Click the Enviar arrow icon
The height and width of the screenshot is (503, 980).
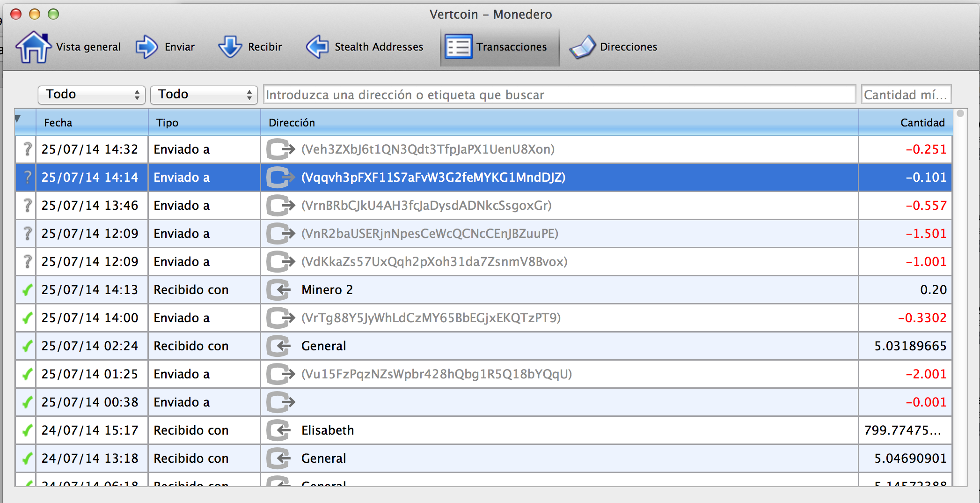147,47
